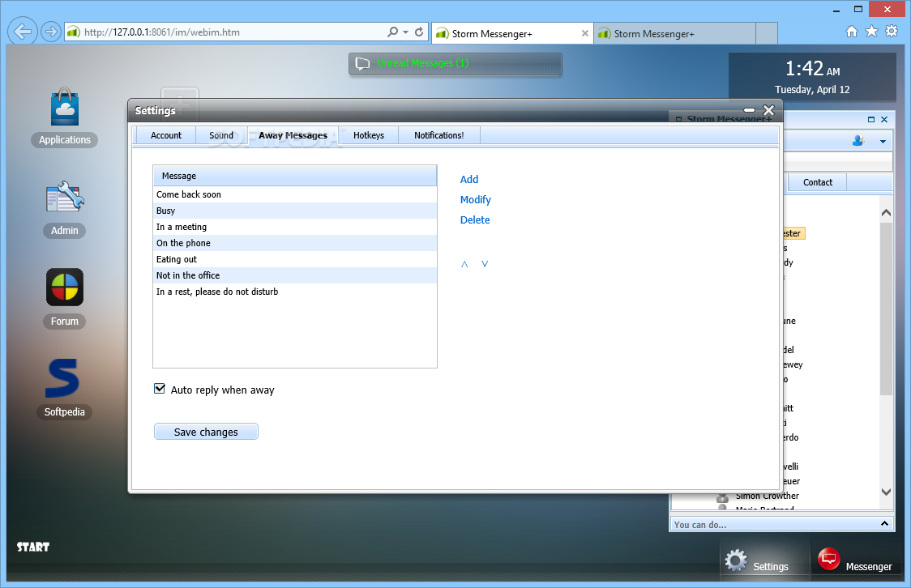Click the address bar search magnifier

pos(393,32)
